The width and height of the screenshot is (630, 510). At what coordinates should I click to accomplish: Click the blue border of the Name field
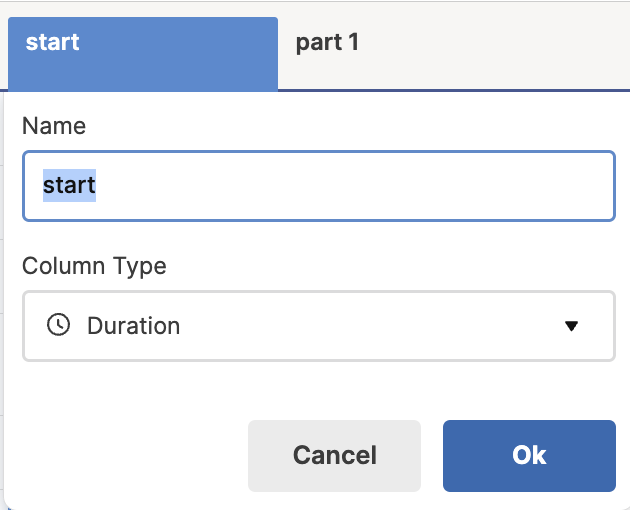coord(318,152)
